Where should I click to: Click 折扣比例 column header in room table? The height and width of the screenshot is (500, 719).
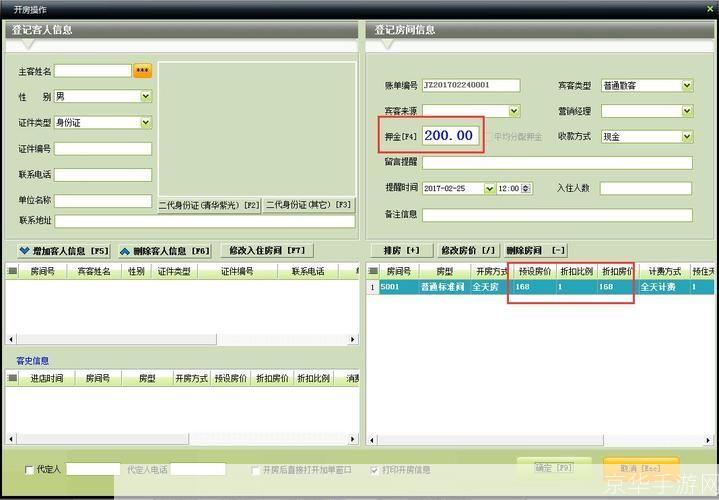577,272
